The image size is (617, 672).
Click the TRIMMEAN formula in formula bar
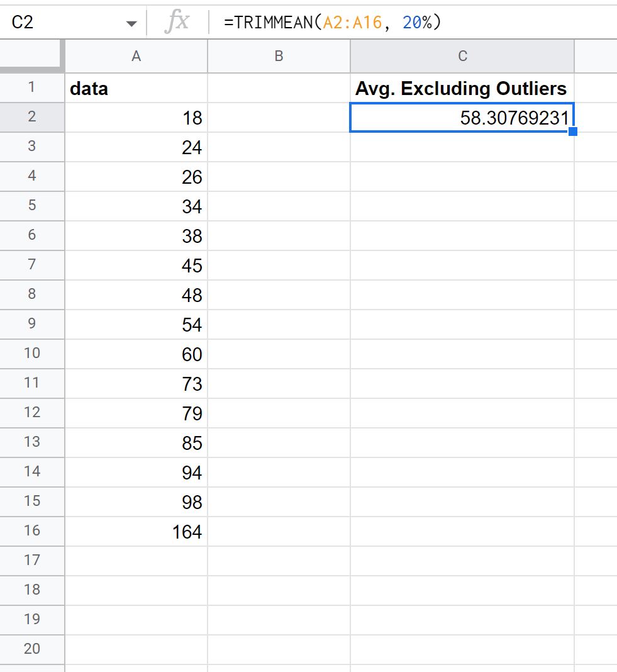[332, 22]
